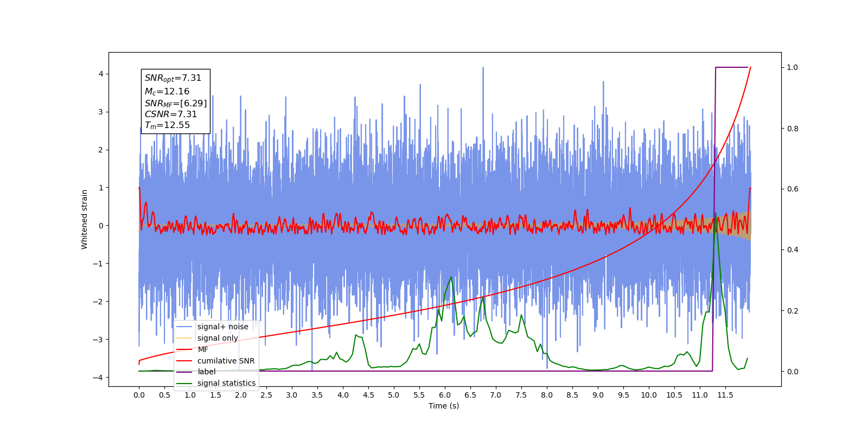This screenshot has height=434, width=868.
Task: Click the 6.0 x-axis tick label
Action: [x=445, y=395]
